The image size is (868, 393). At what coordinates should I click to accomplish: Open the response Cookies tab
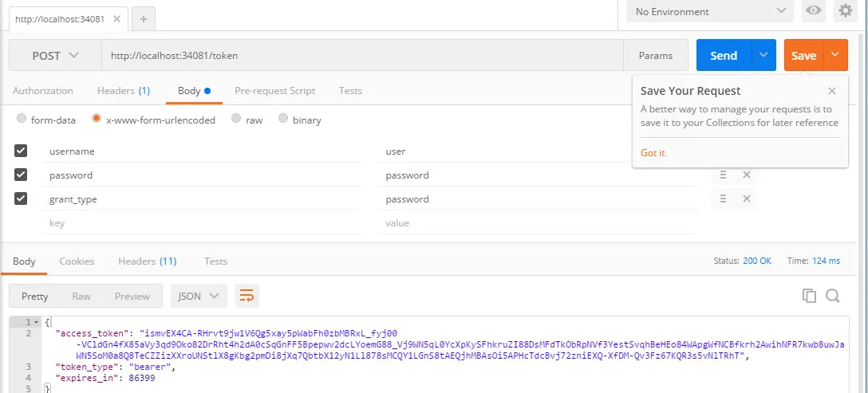[x=77, y=261]
